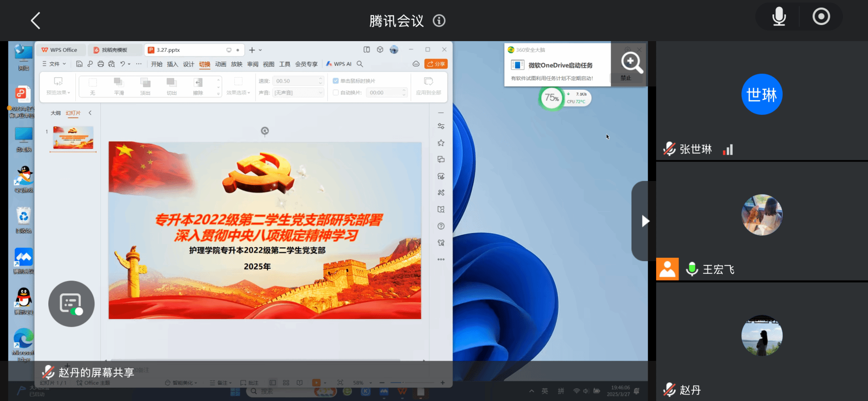Click the orange 分享 button

coord(436,64)
